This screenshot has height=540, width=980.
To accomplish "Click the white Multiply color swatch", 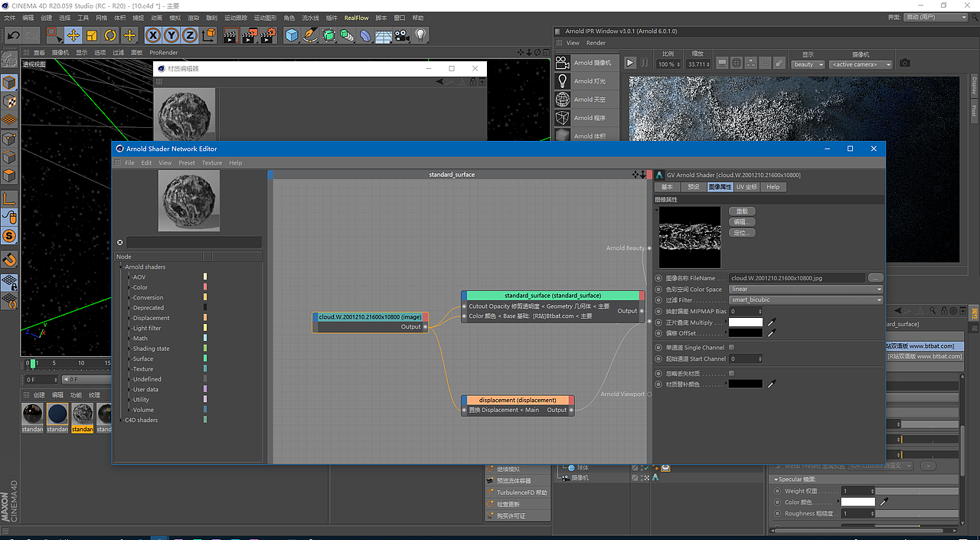I will click(745, 322).
